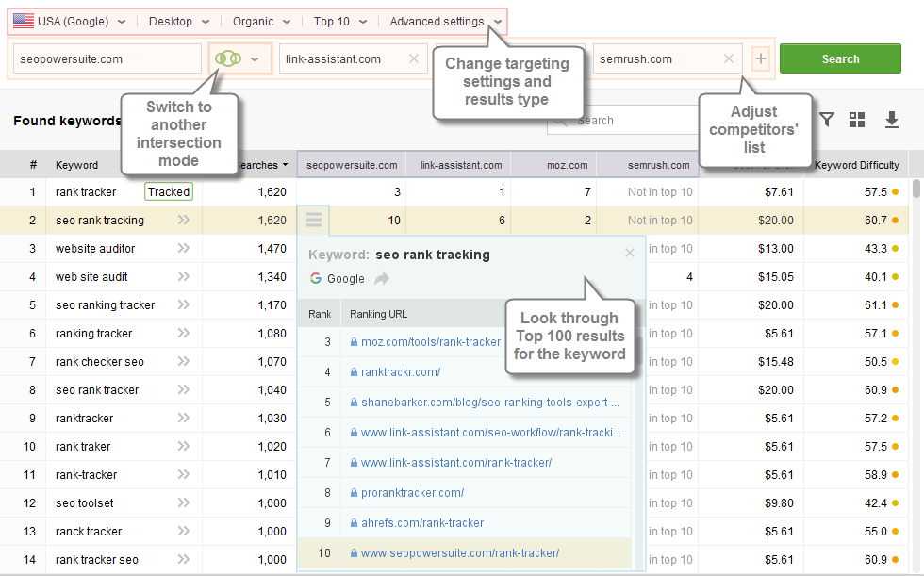Open the proranktracker.com/ ranking URL
The height and width of the screenshot is (576, 924).
coord(413,492)
